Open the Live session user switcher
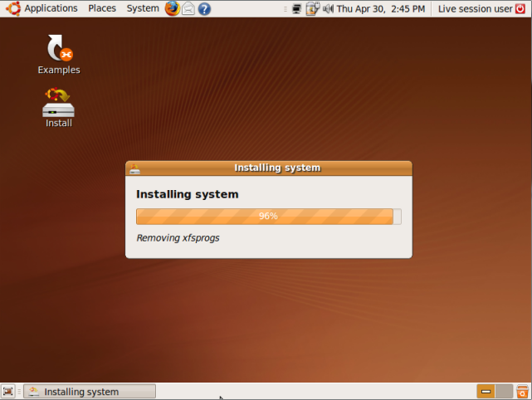532x400 pixels. [x=475, y=9]
